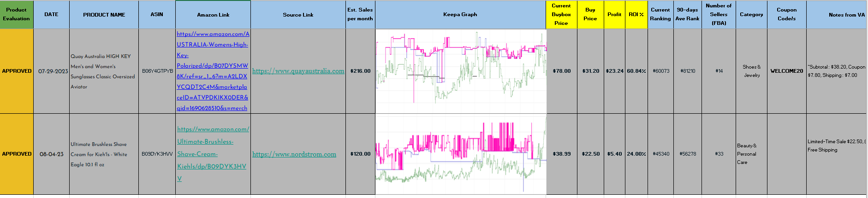Open the nordstrom.com source link
The image size is (868, 198).
[x=294, y=154]
